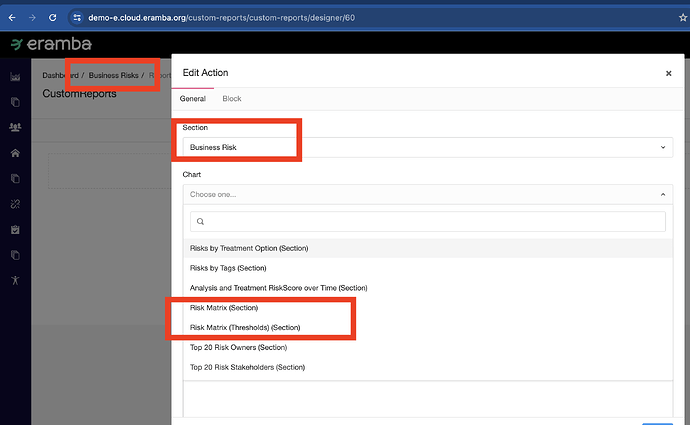Reload the page with the refresh icon
The height and width of the screenshot is (425, 690).
52,18
